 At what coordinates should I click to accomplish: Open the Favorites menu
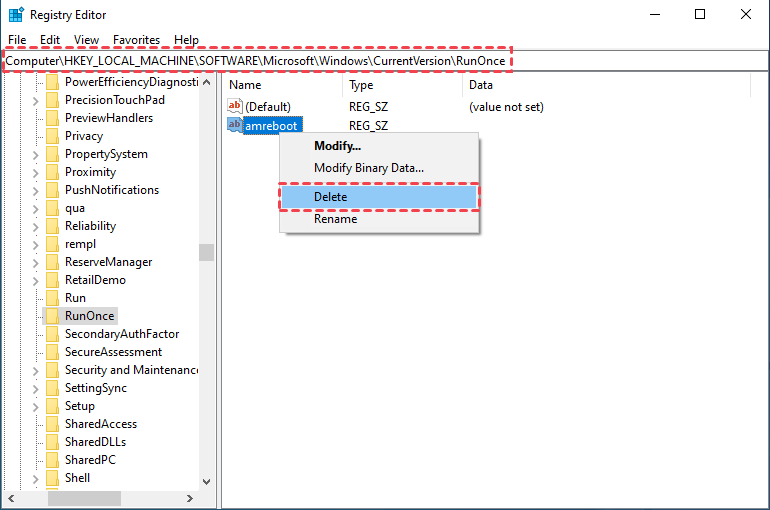137,40
